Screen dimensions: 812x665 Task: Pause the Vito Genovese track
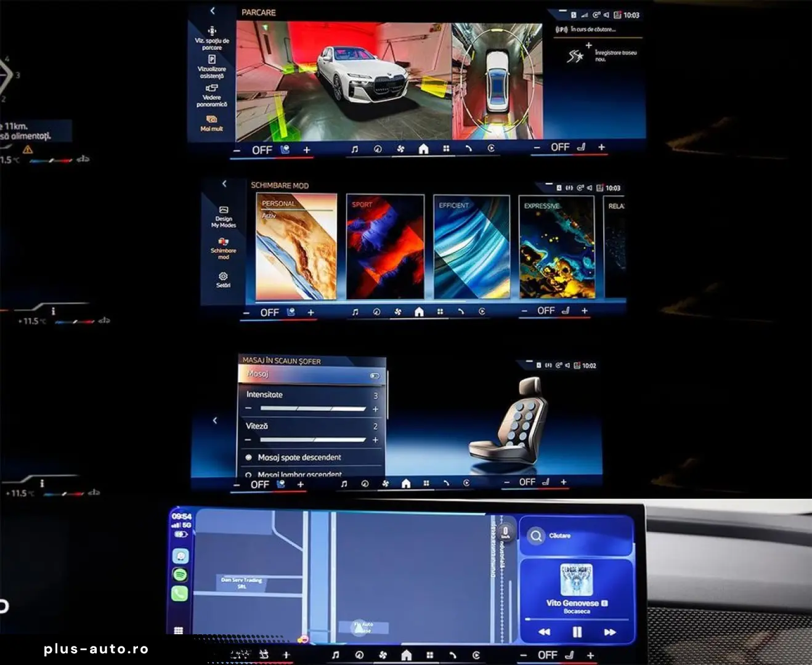tap(577, 632)
